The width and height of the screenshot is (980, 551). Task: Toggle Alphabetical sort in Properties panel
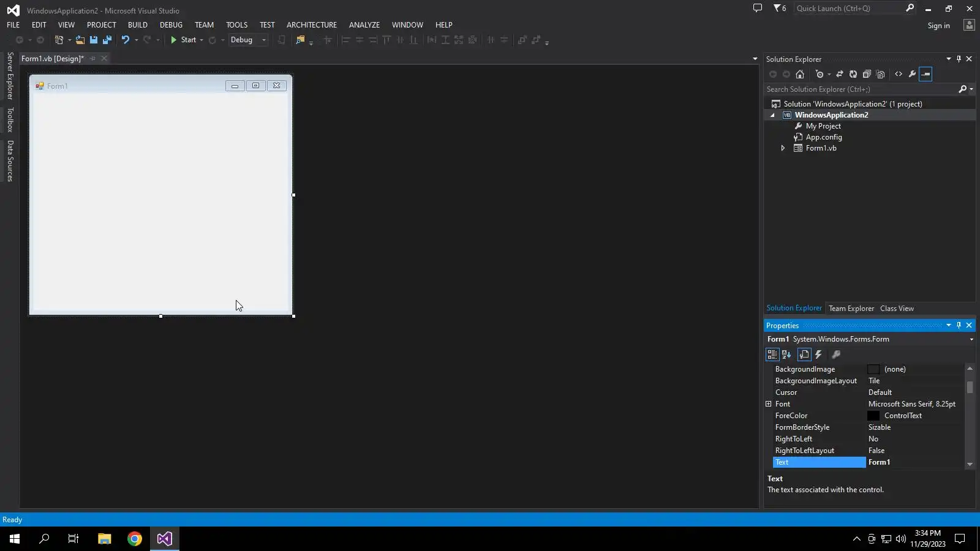(787, 354)
